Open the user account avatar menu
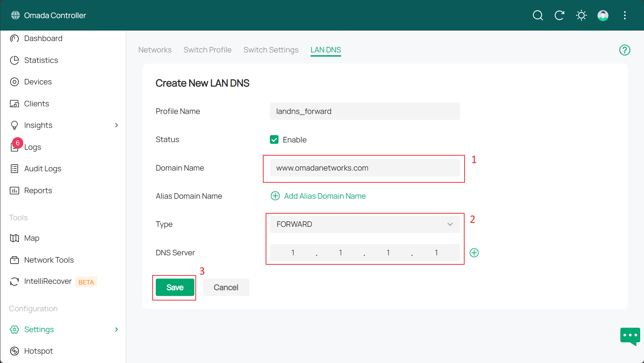644x363 pixels. [x=603, y=15]
